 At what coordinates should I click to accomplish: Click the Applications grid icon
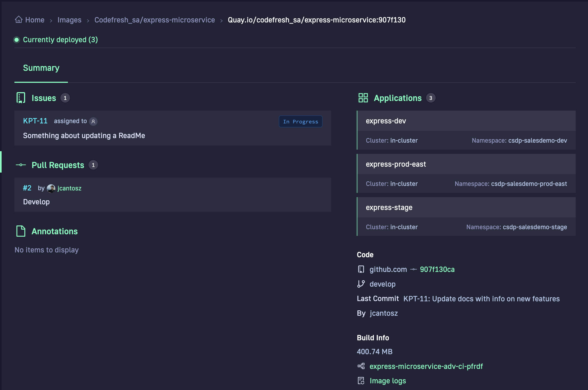363,98
